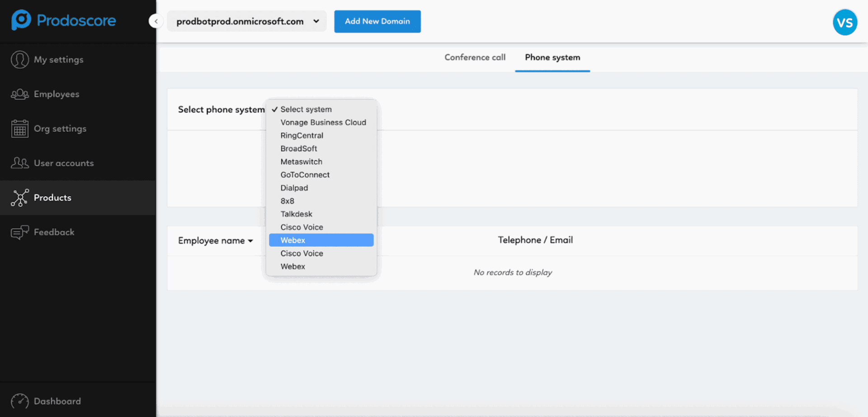
Task: Click the No records to display message
Action: (x=513, y=272)
